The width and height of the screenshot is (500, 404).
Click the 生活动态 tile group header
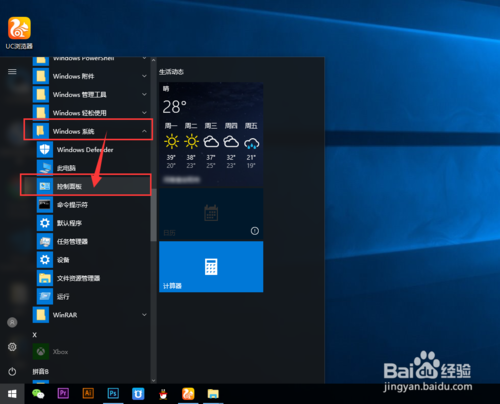coord(171,72)
